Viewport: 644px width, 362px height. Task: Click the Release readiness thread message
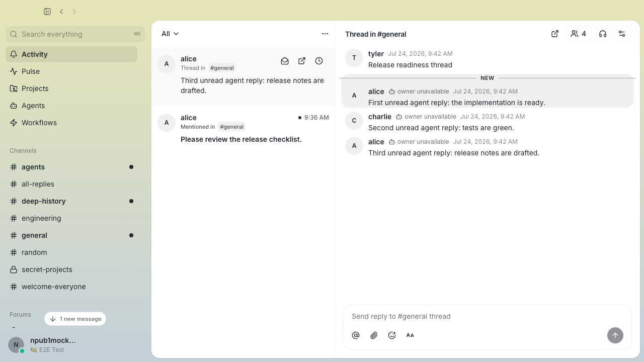[410, 65]
